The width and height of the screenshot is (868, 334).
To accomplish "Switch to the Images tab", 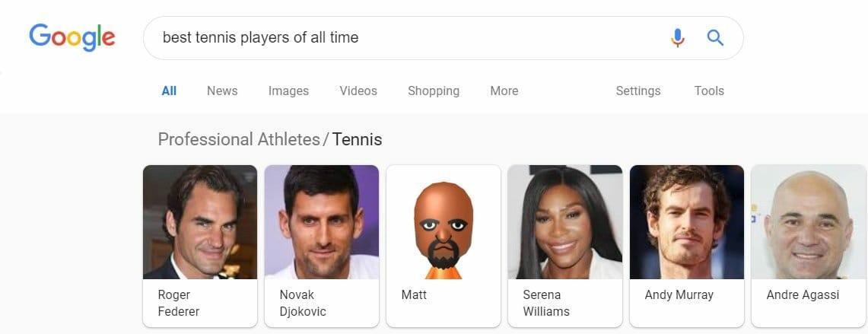I will point(288,91).
